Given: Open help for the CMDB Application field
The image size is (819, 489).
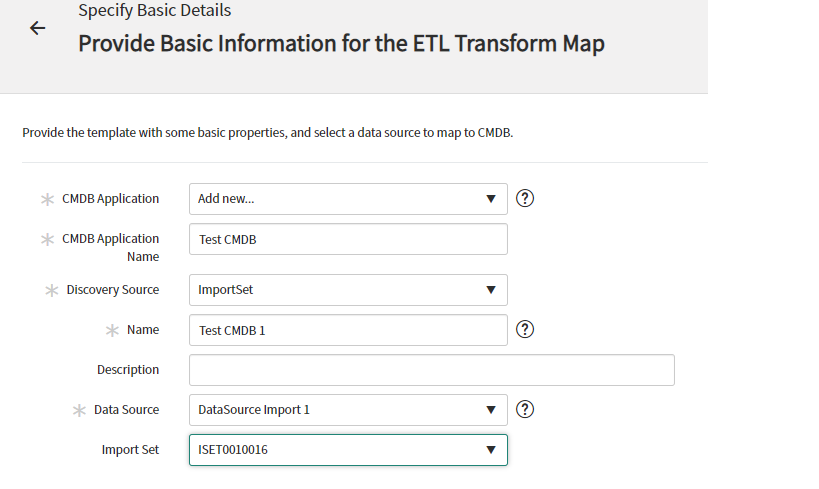Looking at the screenshot, I should click(525, 199).
